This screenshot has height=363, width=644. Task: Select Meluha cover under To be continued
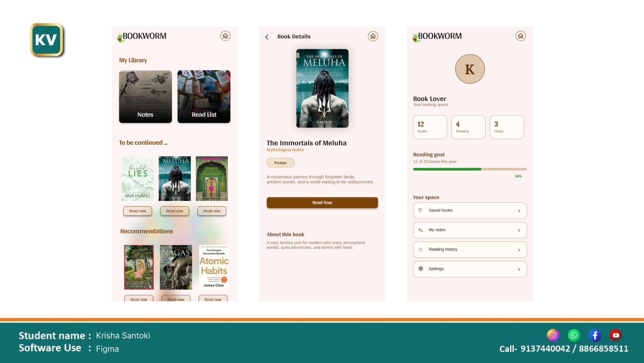point(175,178)
